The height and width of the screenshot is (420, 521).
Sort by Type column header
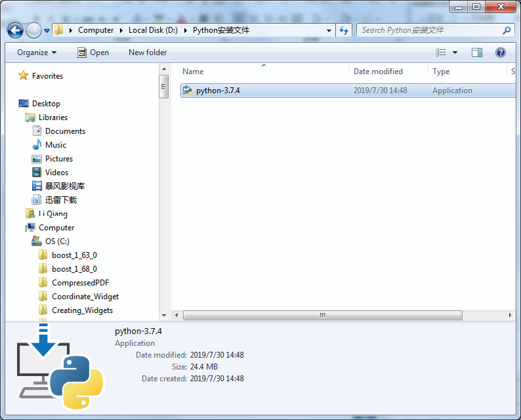click(x=441, y=72)
